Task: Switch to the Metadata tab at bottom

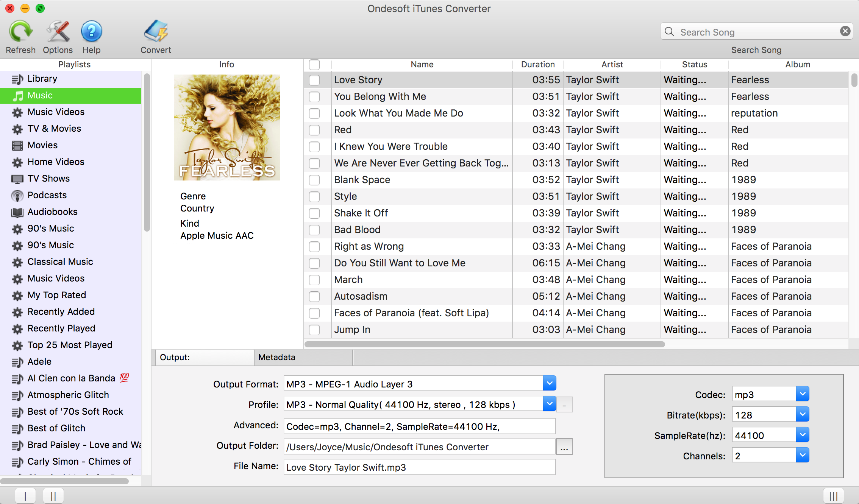Action: coord(277,357)
